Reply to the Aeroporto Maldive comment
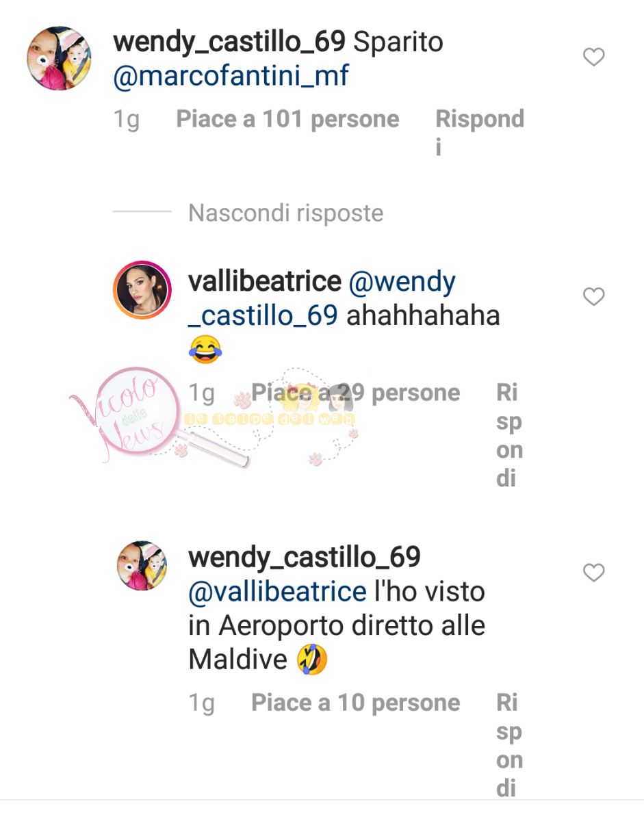 tap(508, 746)
